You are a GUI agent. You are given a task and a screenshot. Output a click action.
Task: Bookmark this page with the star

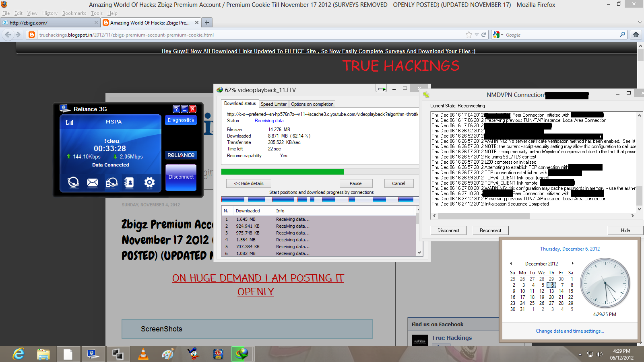tap(469, 35)
